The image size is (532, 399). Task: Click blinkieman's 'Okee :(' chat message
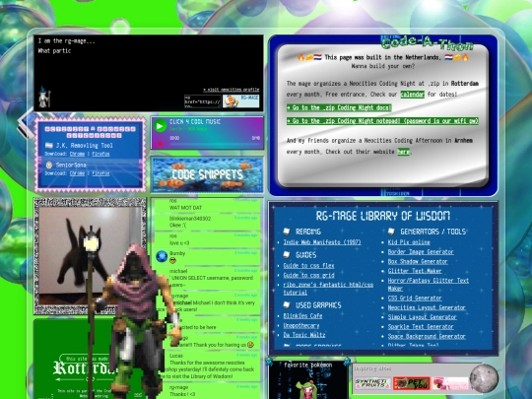click(178, 226)
